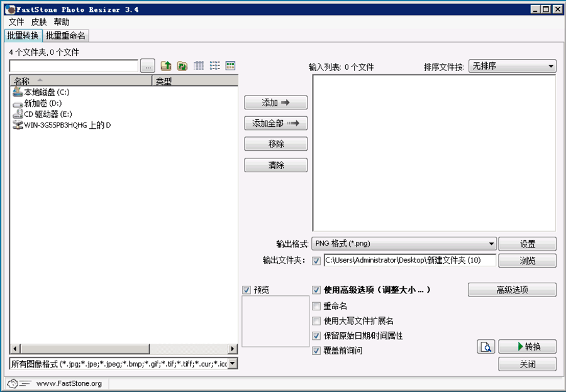Open the image format filter dropdown at bottom
This screenshot has height=392, width=566.
(232, 363)
